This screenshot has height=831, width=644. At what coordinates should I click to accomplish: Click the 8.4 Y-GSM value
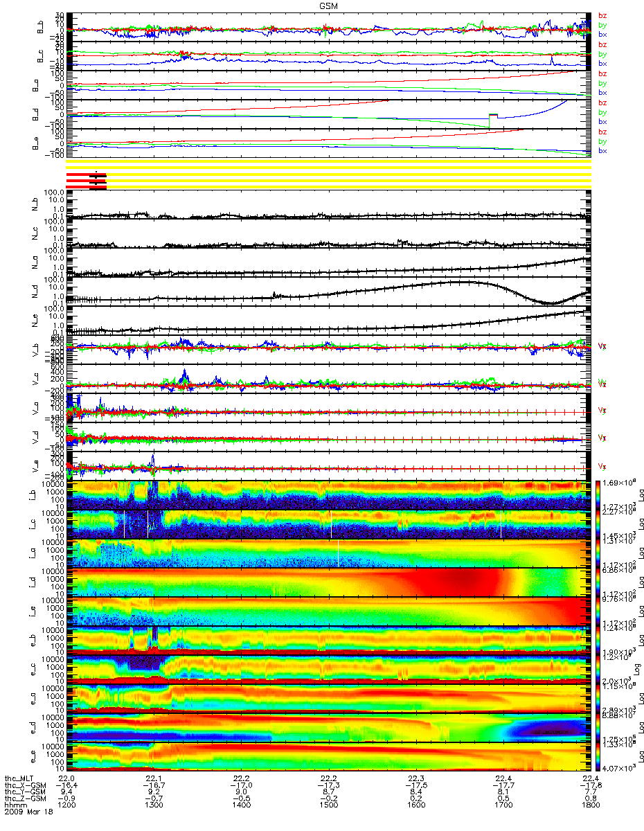pos(415,791)
